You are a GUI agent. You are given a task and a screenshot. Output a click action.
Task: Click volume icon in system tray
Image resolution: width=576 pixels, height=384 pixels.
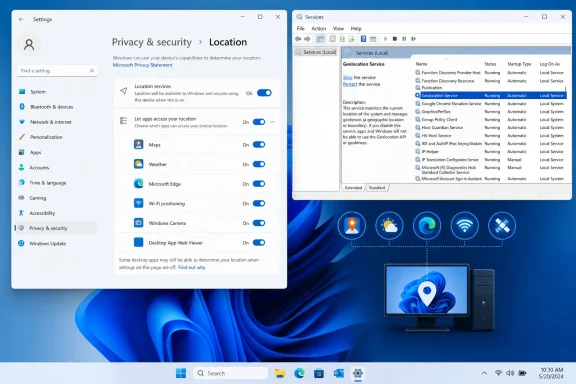tap(510, 373)
